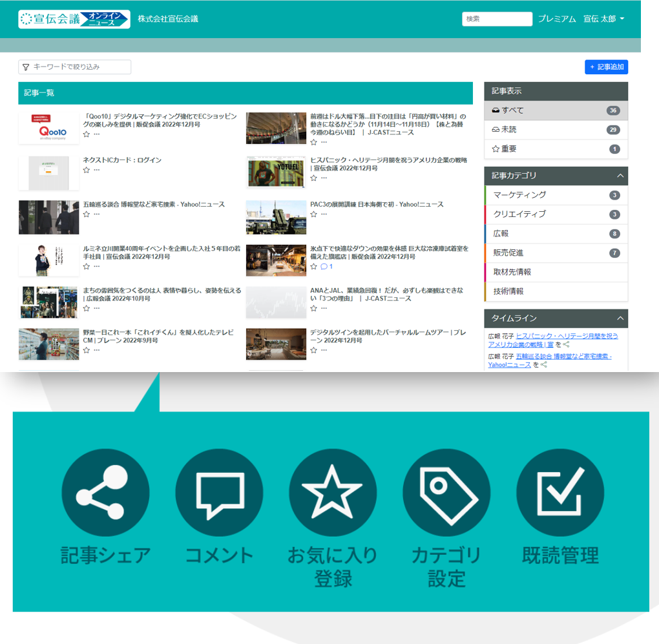Select the 販売促進 category

point(556,253)
